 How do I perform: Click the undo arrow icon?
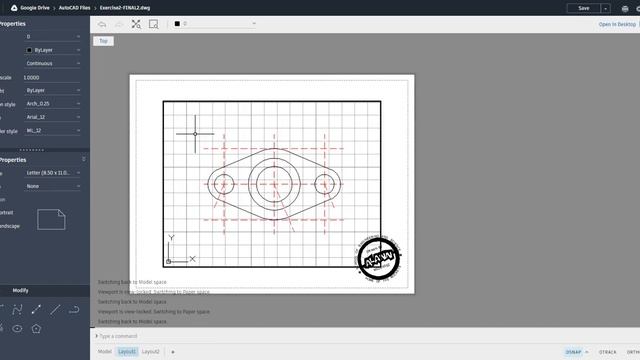(102, 24)
